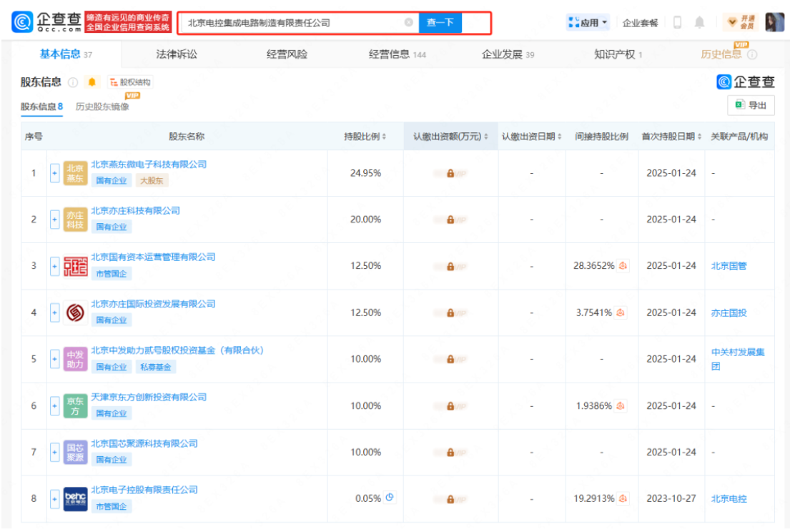Select the 股东信息 8 sub-tab
790x532 pixels.
click(x=41, y=107)
